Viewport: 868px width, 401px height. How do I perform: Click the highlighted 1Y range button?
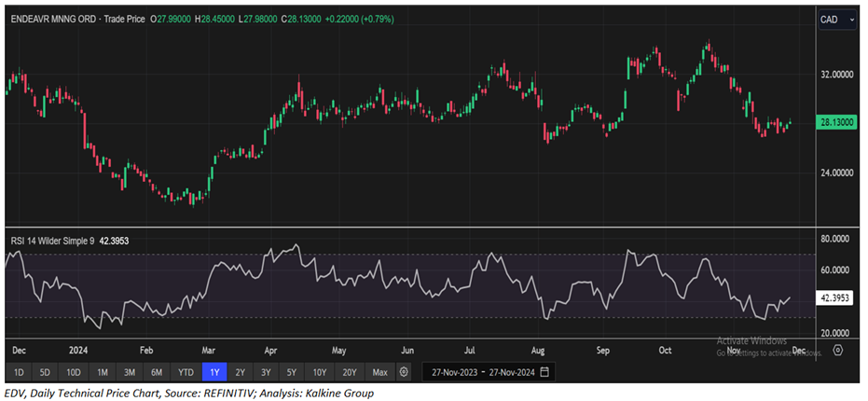[x=214, y=372]
